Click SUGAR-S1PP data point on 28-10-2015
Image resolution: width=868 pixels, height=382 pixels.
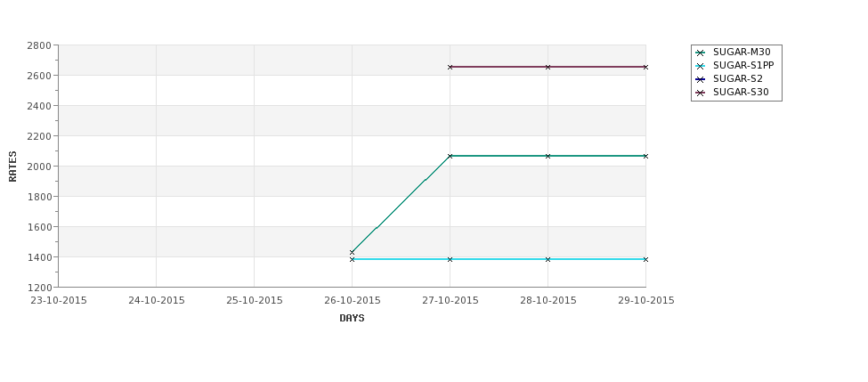548,259
